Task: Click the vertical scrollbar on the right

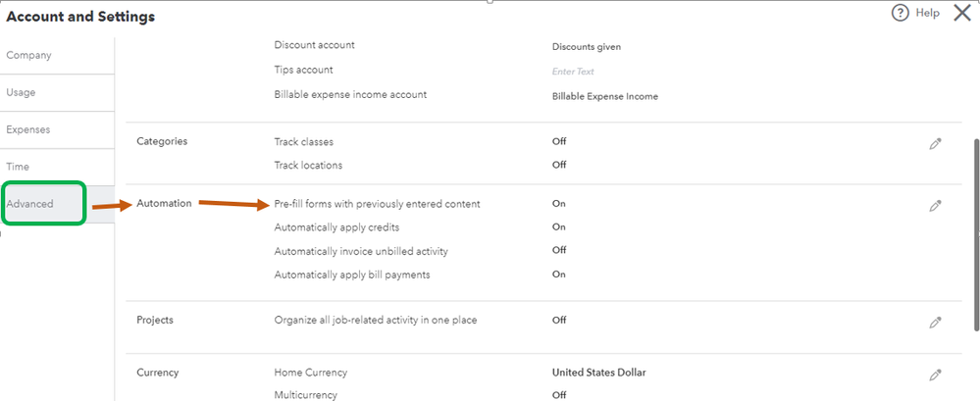Action: (x=975, y=186)
